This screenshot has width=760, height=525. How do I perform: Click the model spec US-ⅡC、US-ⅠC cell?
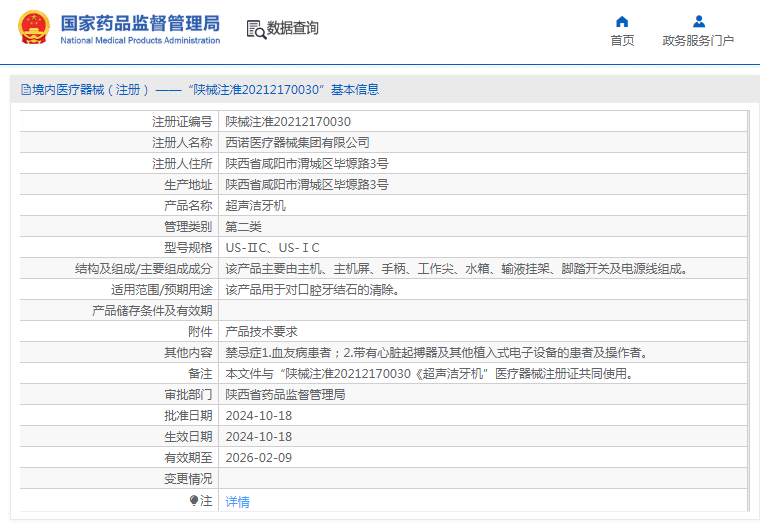(x=273, y=248)
